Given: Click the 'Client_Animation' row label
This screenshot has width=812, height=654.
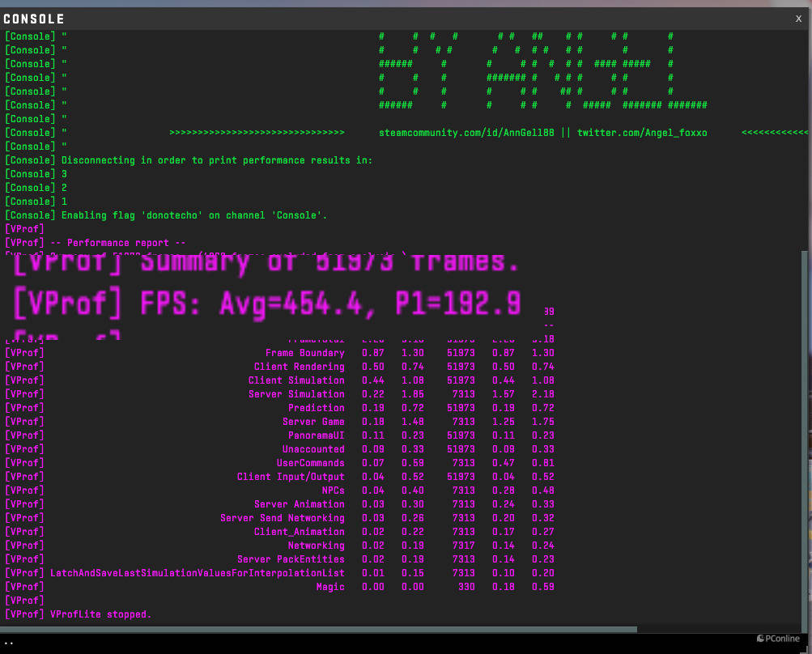Looking at the screenshot, I should point(300,532).
